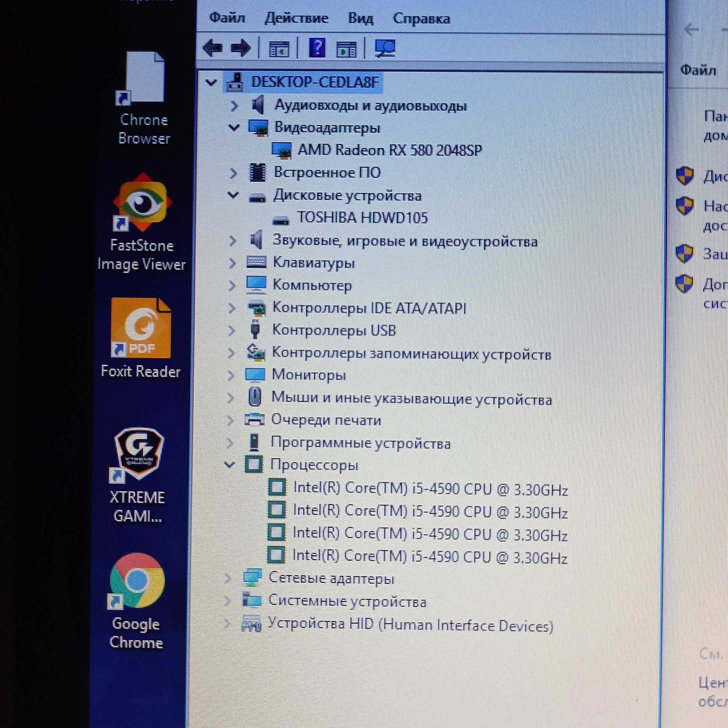Select the DESKTOP-CEDLA8F computer name
The image size is (728, 728).
(x=315, y=82)
